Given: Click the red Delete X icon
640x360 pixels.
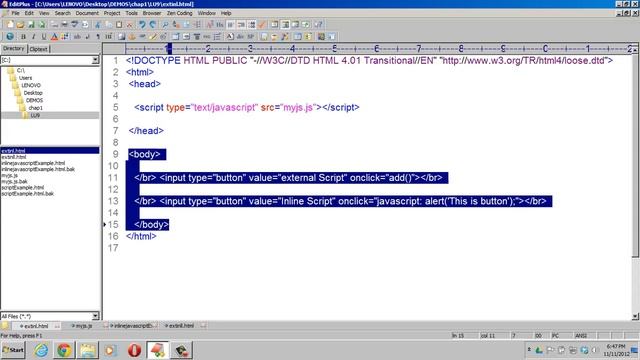Looking at the screenshot, I should (x=129, y=24).
